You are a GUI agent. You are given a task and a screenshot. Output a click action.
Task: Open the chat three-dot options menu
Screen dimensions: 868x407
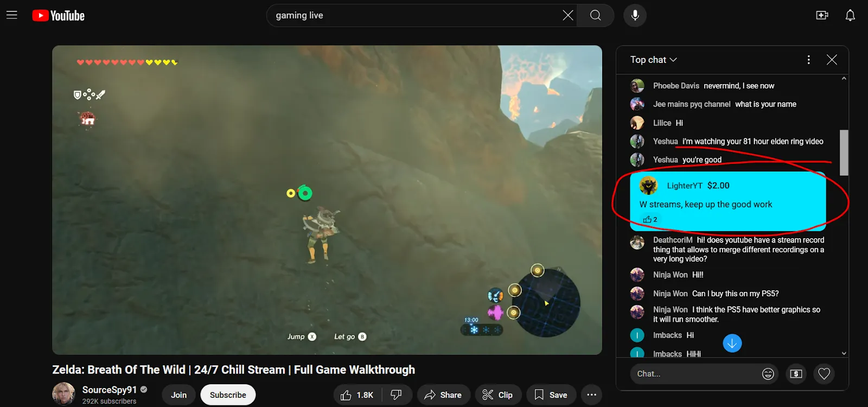pos(808,60)
